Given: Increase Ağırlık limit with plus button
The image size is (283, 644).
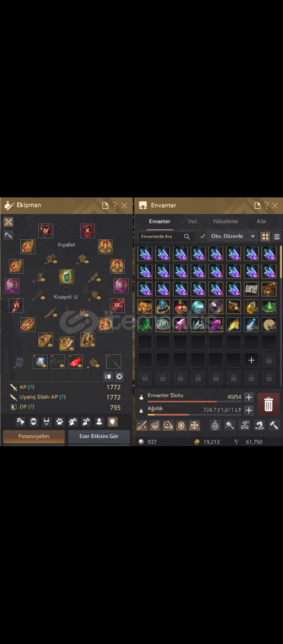Looking at the screenshot, I should point(248,410).
